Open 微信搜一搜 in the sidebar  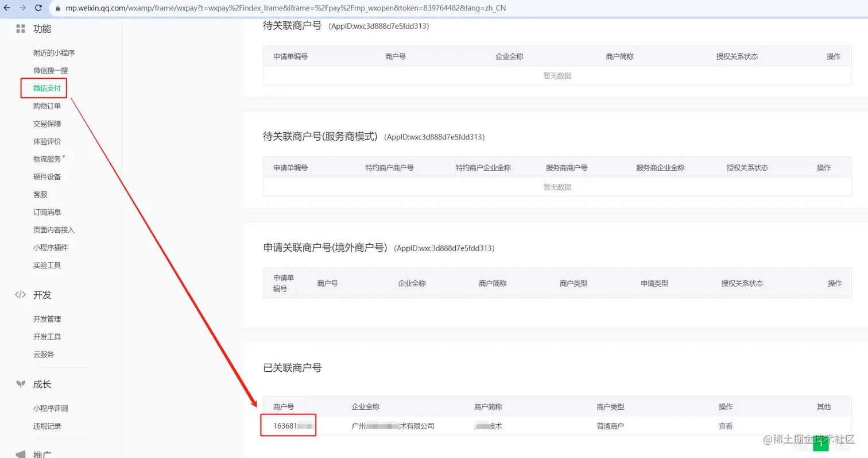point(51,71)
